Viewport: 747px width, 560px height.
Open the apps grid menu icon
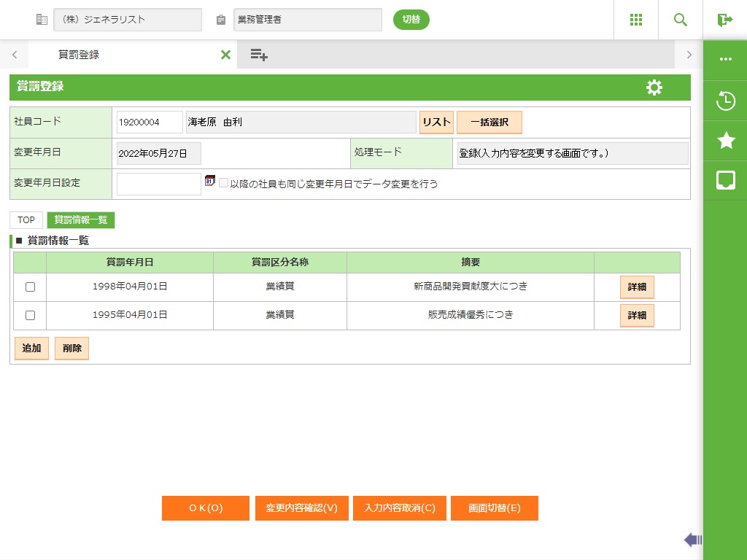point(636,20)
